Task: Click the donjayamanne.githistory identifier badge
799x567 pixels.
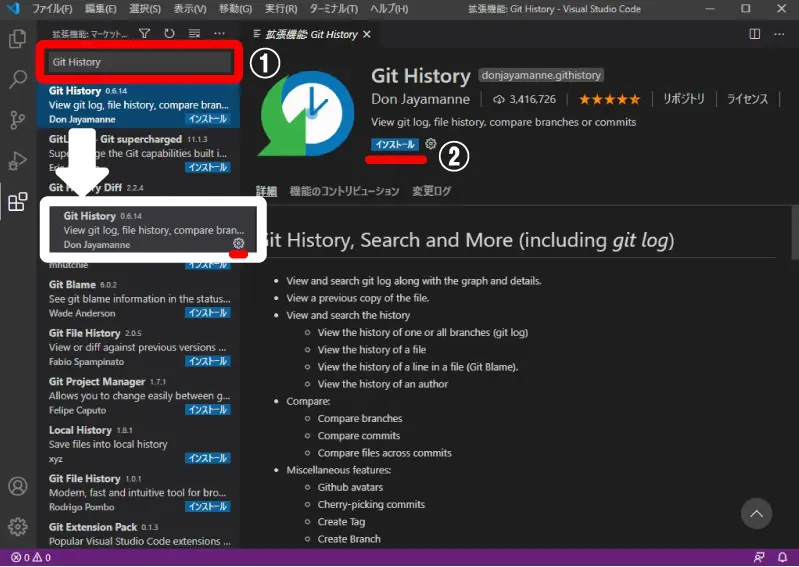Action: [541, 75]
